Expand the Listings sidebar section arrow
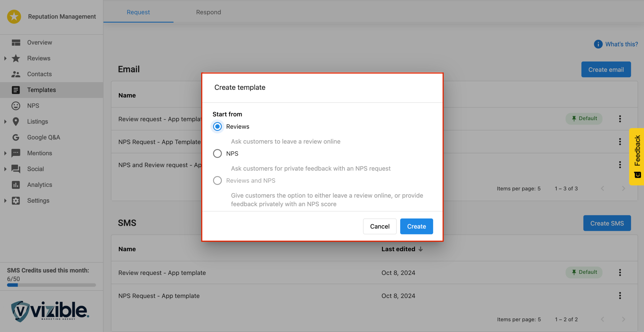Image resolution: width=644 pixels, height=332 pixels. (x=5, y=121)
